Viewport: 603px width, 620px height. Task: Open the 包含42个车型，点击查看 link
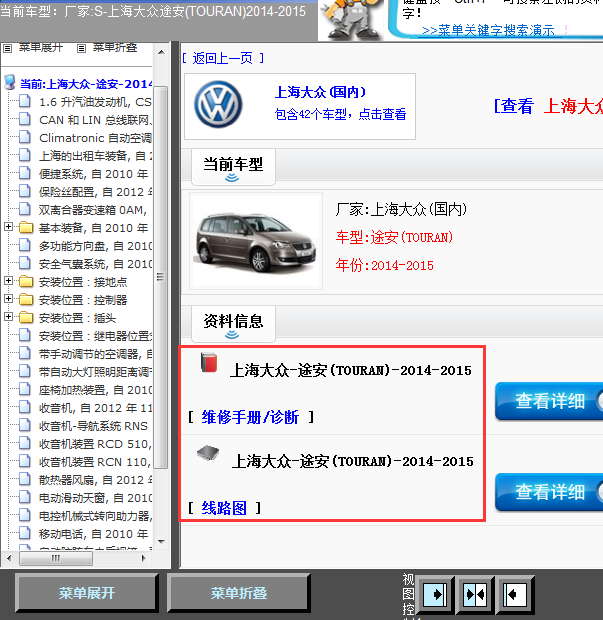point(340,114)
